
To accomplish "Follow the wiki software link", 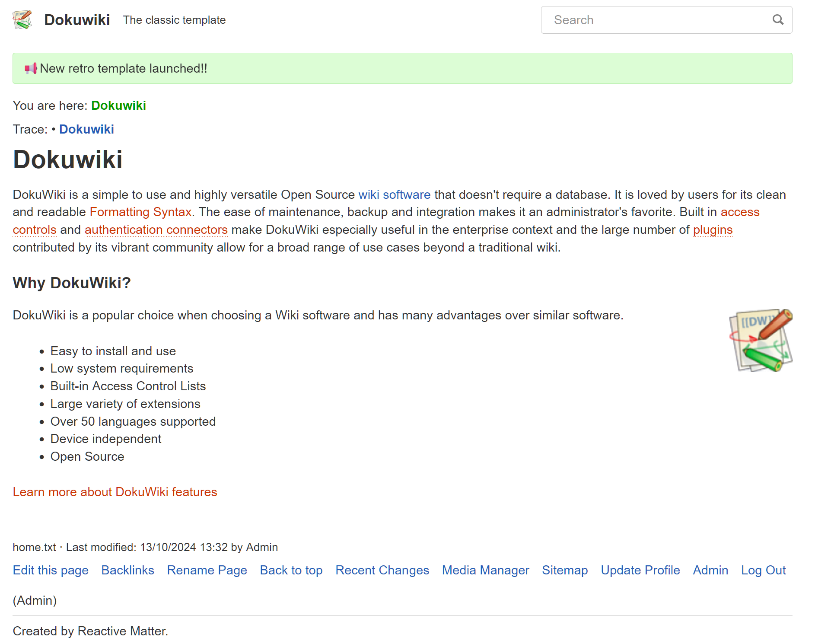I will (x=394, y=194).
